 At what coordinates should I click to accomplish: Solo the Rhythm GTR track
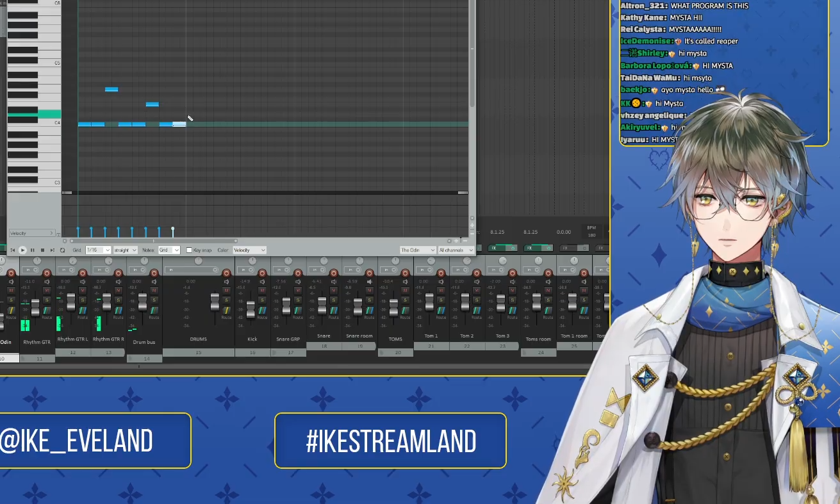[x=47, y=300]
